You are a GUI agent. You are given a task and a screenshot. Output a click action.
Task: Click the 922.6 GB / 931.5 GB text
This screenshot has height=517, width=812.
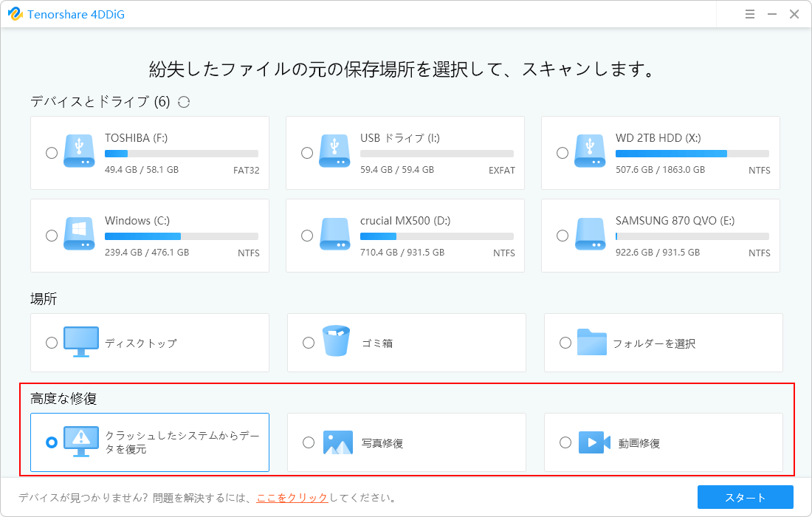(657, 253)
